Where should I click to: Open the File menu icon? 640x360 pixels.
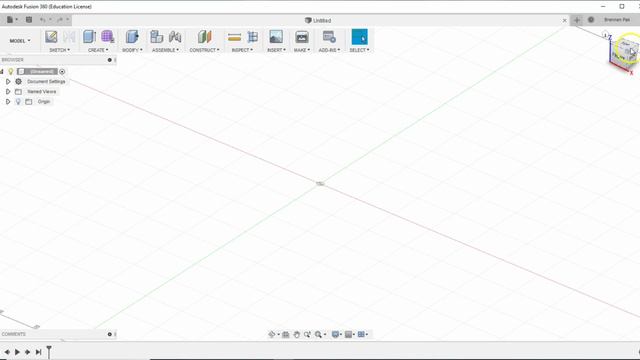pos(10,20)
